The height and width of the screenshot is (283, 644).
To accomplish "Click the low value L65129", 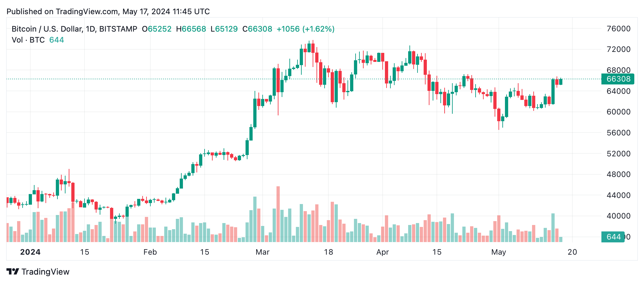I will click(224, 29).
